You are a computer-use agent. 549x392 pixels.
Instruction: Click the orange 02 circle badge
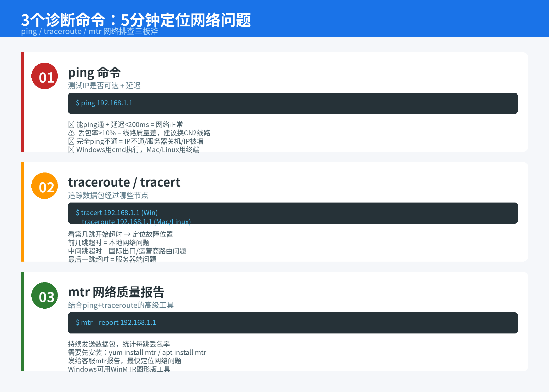coord(44,186)
